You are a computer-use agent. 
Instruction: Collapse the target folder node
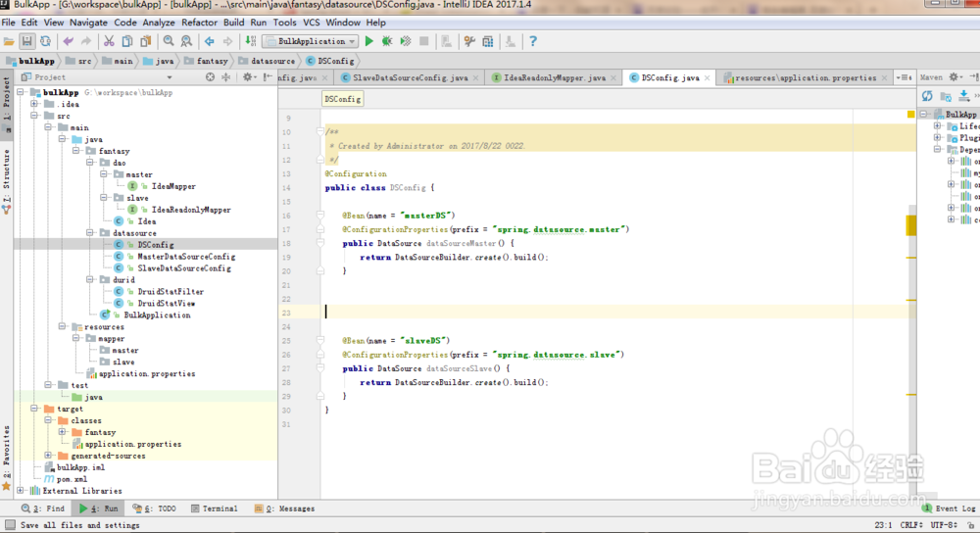pyautogui.click(x=34, y=409)
